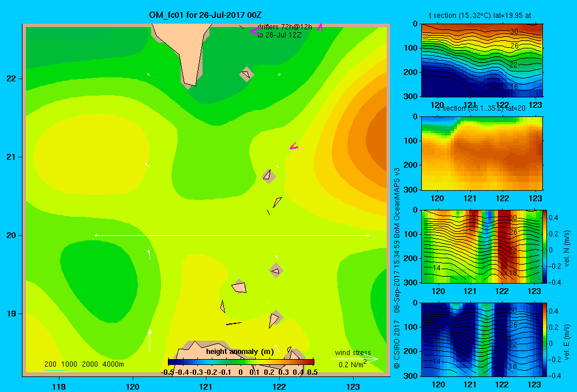Click the main map's longitude 120 axis label
The image size is (577, 392).
pos(133,386)
